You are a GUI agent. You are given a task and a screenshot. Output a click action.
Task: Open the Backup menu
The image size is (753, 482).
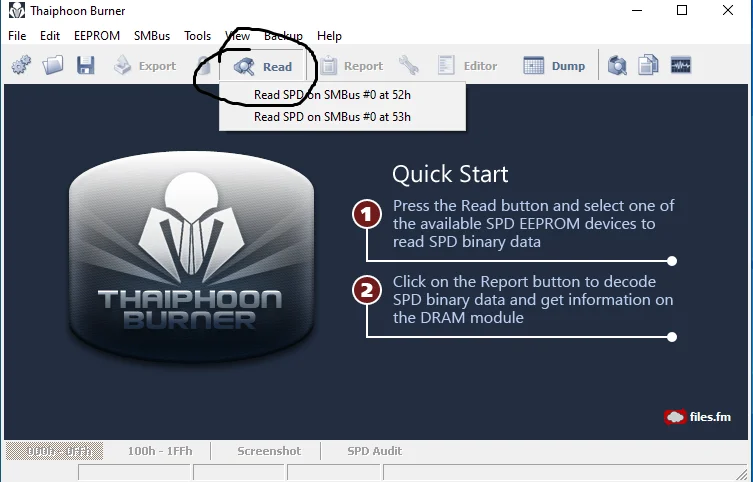(283, 36)
